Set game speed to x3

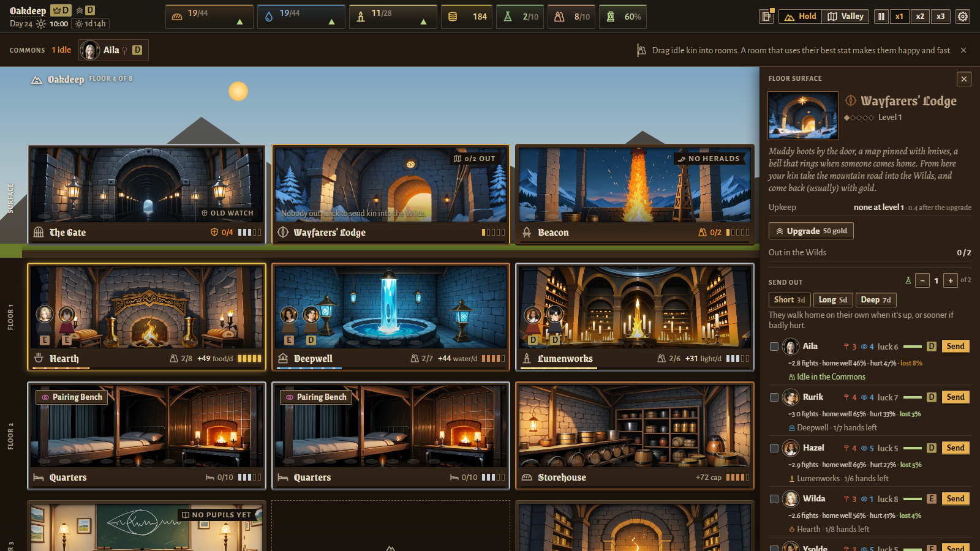tap(941, 17)
